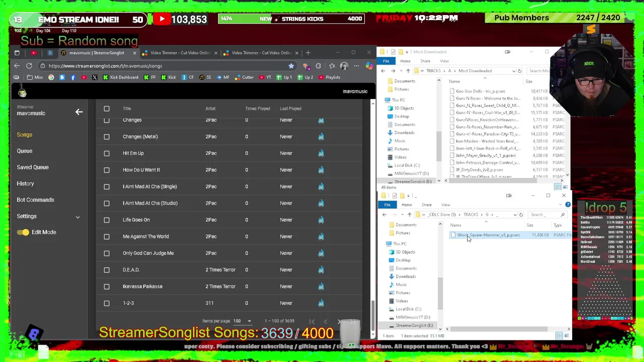Image resolution: width=644 pixels, height=362 pixels.
Task: Tick the checkbox for I Aint Mad At Cha (Single)
Action: 107,187
